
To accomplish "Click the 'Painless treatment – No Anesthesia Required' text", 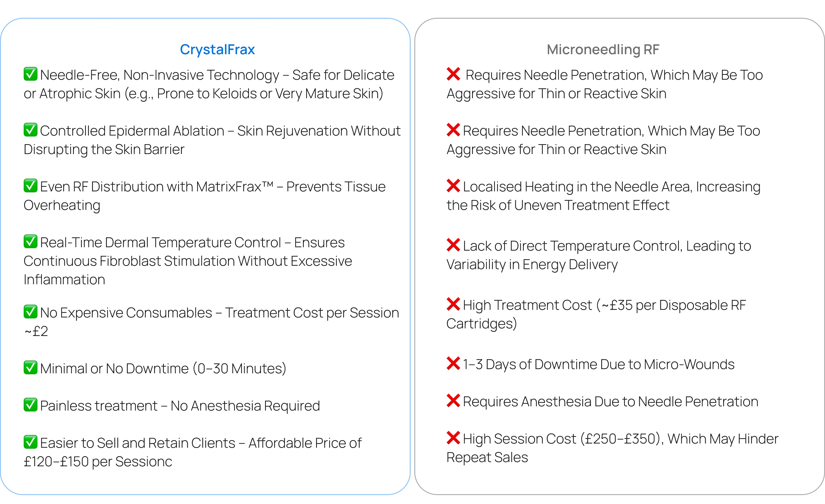I will [x=180, y=406].
